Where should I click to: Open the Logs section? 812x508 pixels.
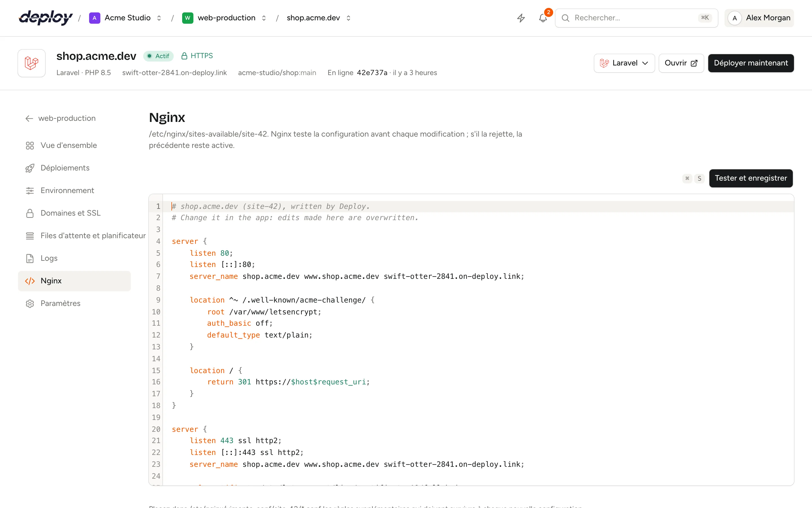point(74,258)
